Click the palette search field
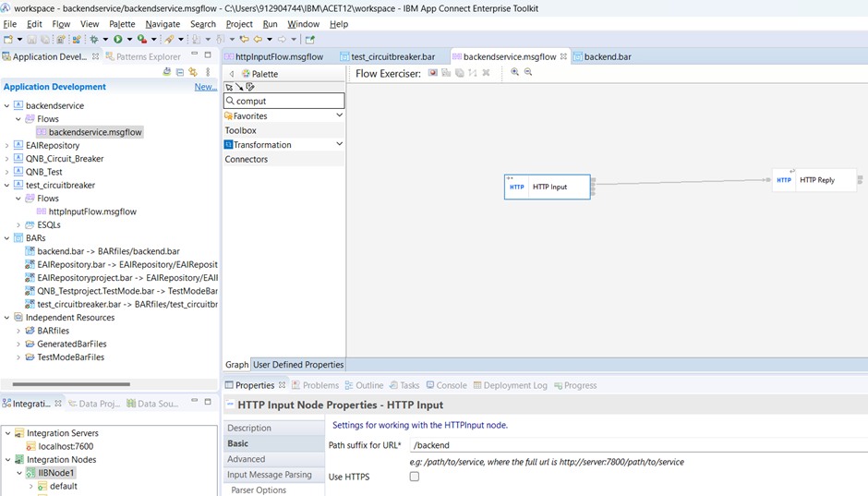 coord(284,101)
